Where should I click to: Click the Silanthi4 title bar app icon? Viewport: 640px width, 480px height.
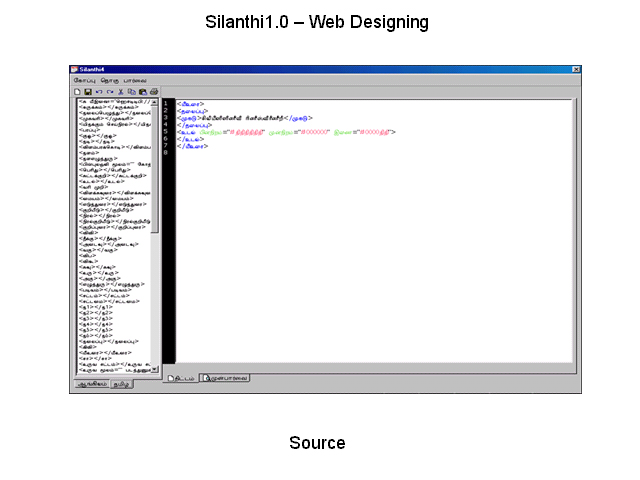[x=74, y=69]
